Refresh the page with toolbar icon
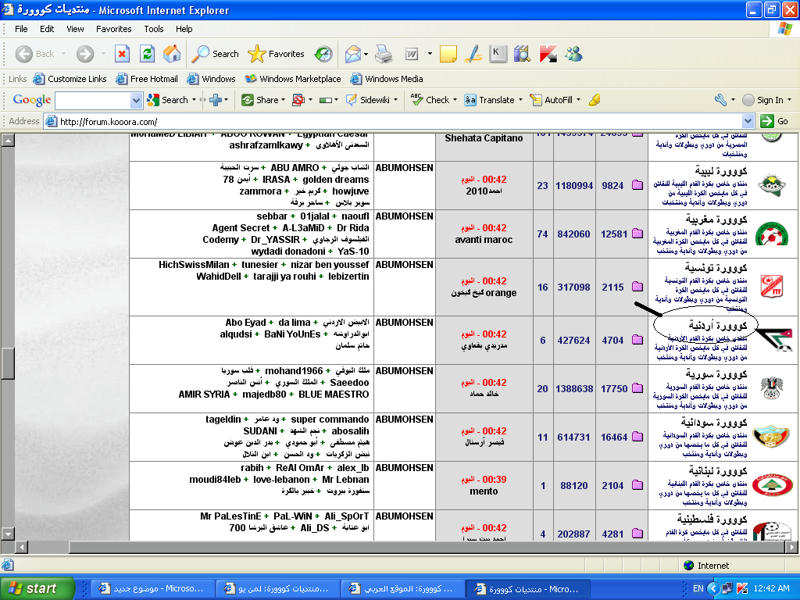 coord(147,54)
